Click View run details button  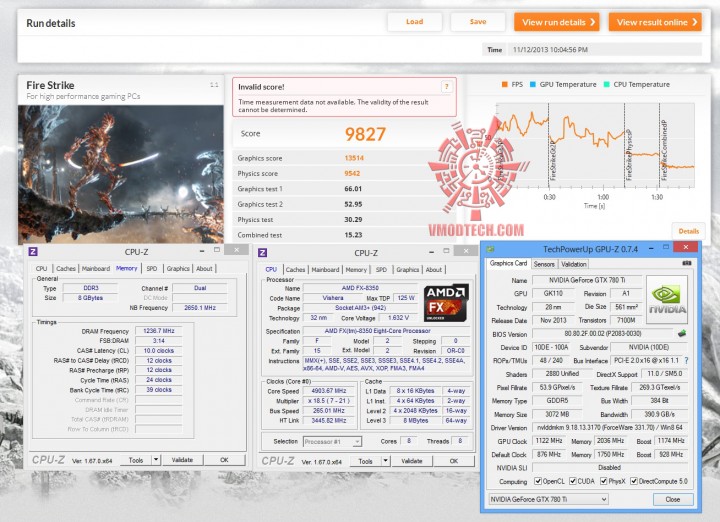pos(557,22)
